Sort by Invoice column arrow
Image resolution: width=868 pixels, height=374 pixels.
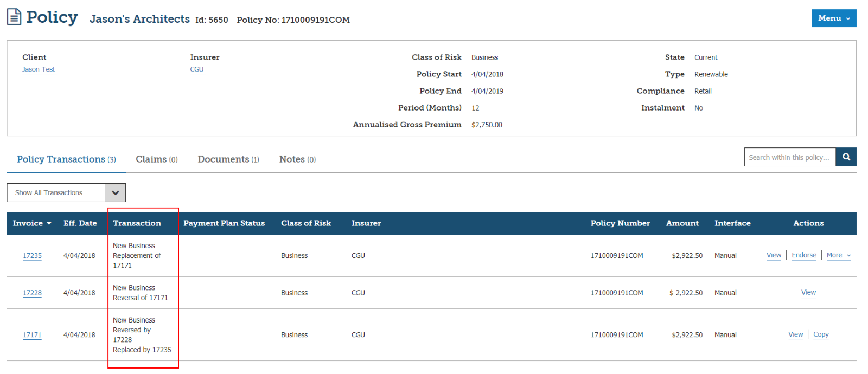point(49,223)
